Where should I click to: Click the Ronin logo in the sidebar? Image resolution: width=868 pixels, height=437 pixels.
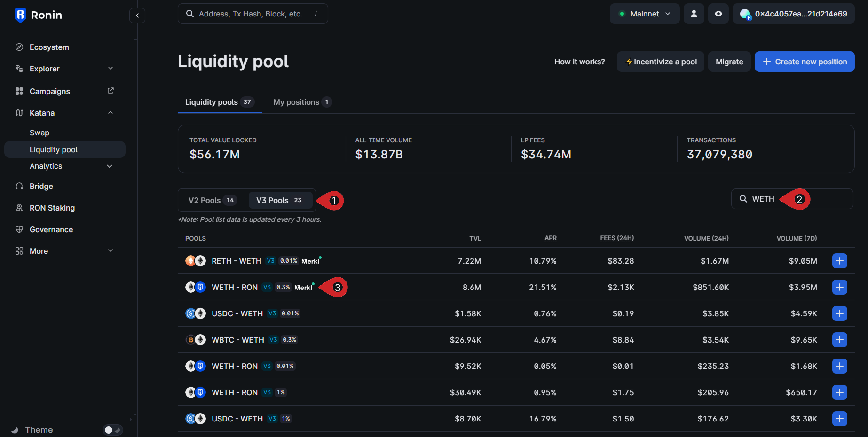coord(20,15)
